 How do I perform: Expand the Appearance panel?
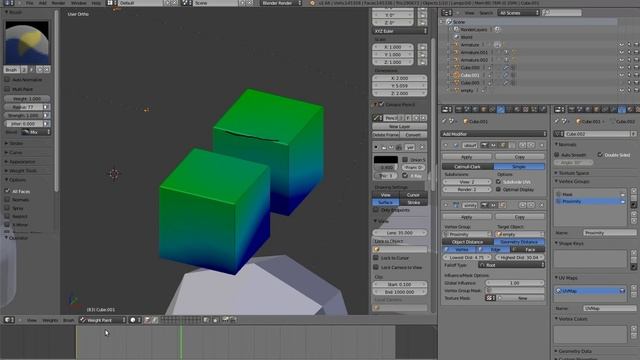21,162
